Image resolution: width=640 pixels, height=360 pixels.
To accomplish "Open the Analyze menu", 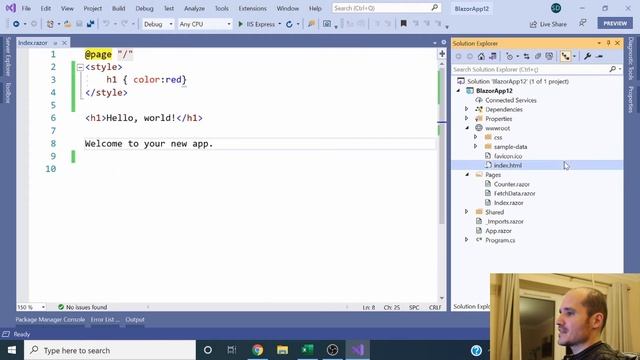I will [x=194, y=8].
